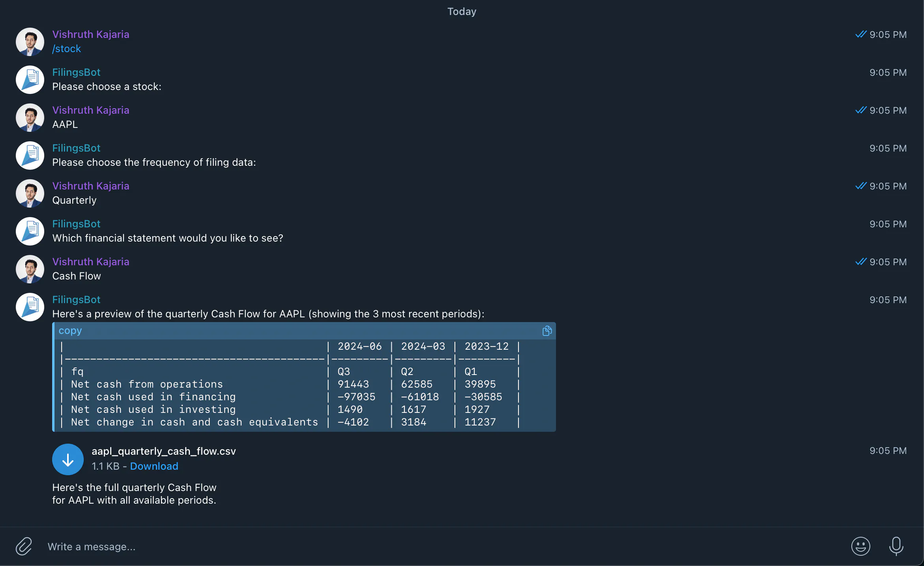
Task: Click 'Which financial statement would you like to see?'
Action: click(x=168, y=238)
